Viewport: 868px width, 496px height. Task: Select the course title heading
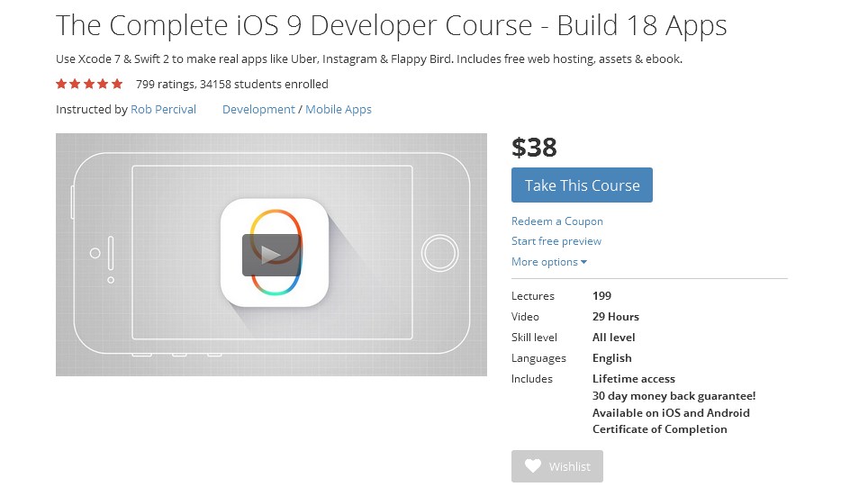coord(392,25)
